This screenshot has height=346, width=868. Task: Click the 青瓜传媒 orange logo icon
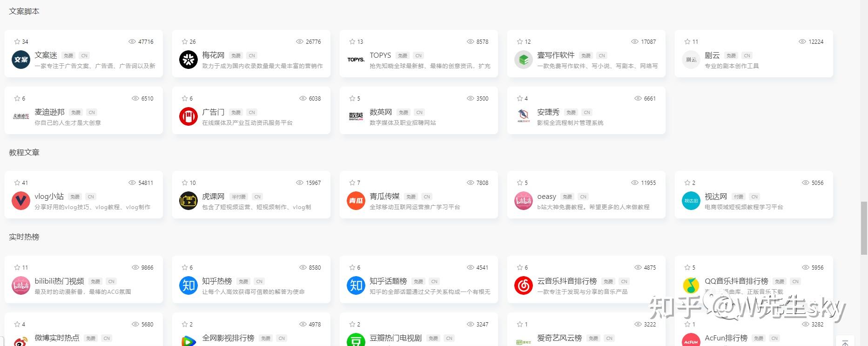tap(356, 201)
